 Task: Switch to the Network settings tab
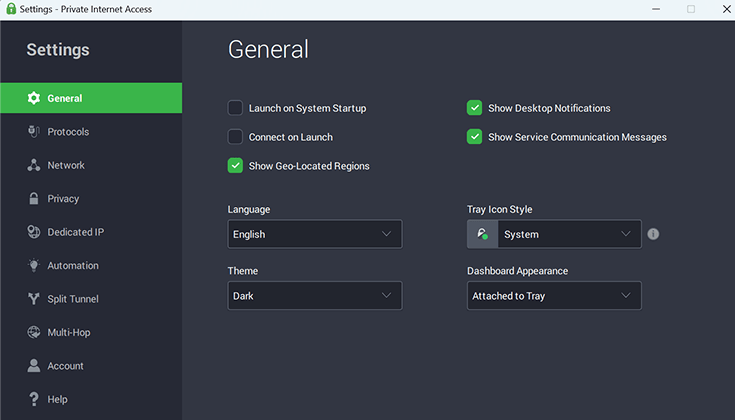91,165
